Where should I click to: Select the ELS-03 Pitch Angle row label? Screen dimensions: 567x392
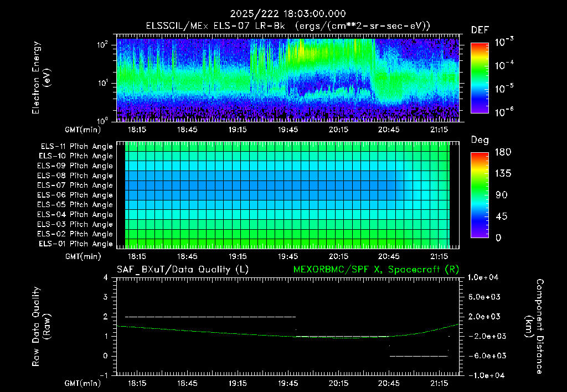[x=75, y=224]
